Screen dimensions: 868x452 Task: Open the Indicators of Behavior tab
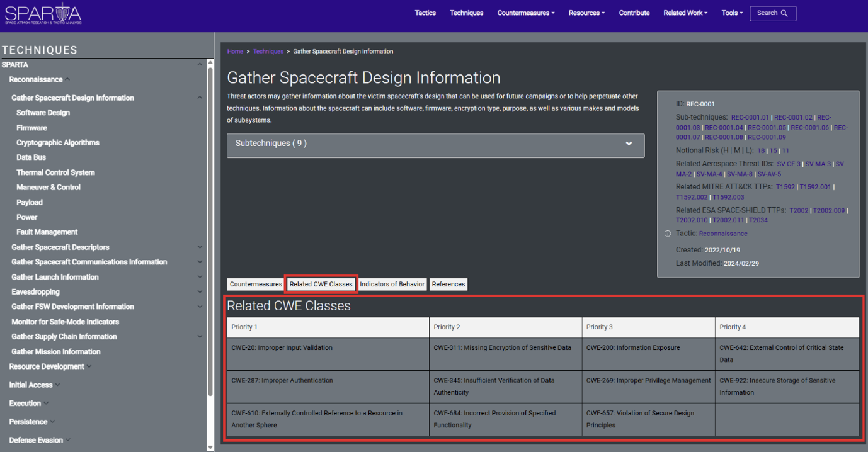click(x=392, y=285)
